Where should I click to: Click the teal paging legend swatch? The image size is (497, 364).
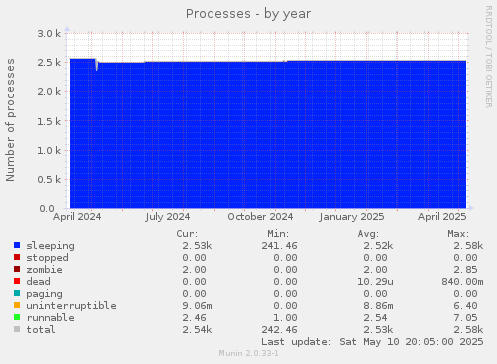coord(17,293)
